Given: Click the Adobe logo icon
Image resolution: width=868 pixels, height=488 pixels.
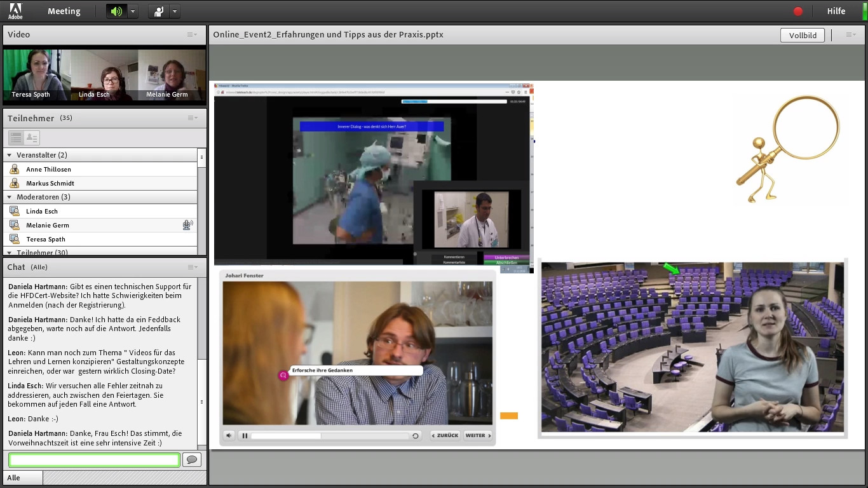Looking at the screenshot, I should (x=15, y=11).
